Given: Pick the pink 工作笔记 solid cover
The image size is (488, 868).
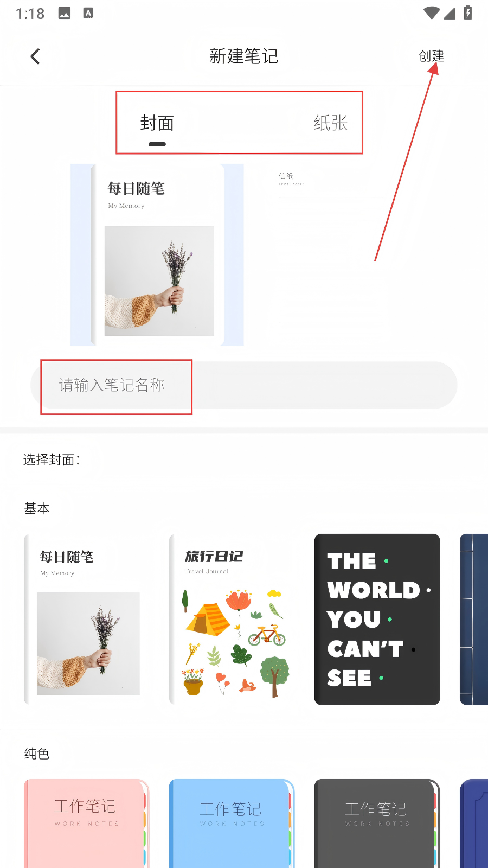Looking at the screenshot, I should [x=87, y=824].
